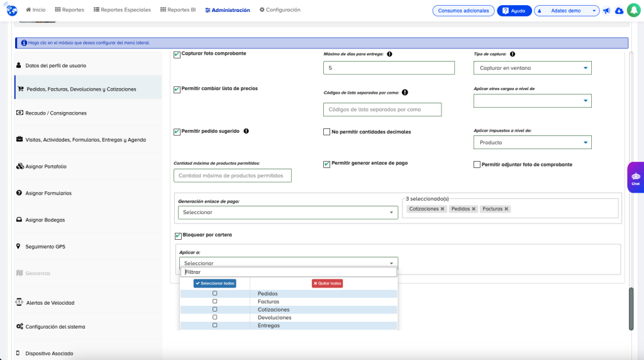Viewport: 644px width, 360px height.
Task: Click Quitar todos button
Action: click(327, 283)
